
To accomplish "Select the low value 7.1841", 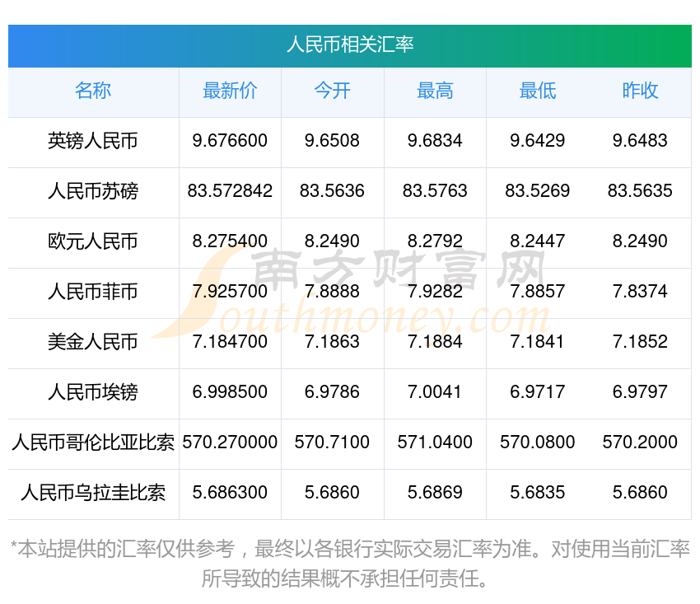I will pos(538,342).
